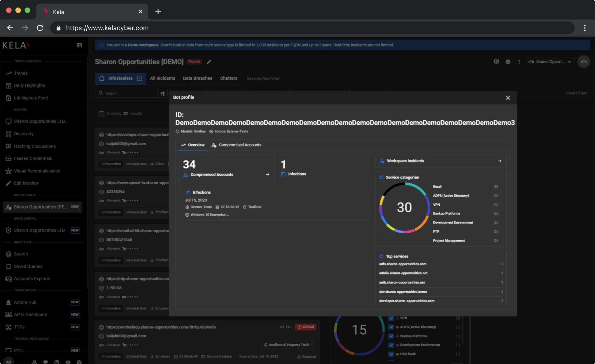Click Save As New View
The height and width of the screenshot is (364, 595).
[263, 78]
